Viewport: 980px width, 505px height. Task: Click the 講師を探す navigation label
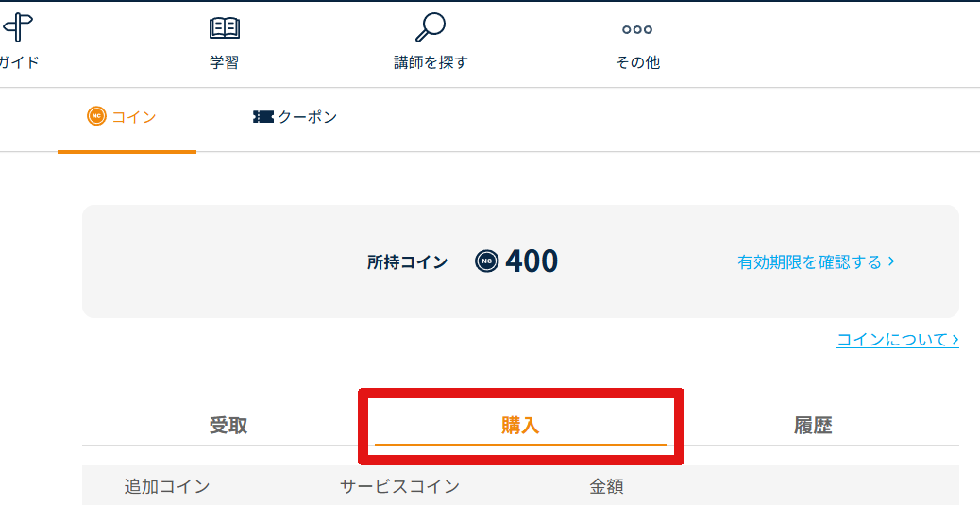(x=431, y=63)
